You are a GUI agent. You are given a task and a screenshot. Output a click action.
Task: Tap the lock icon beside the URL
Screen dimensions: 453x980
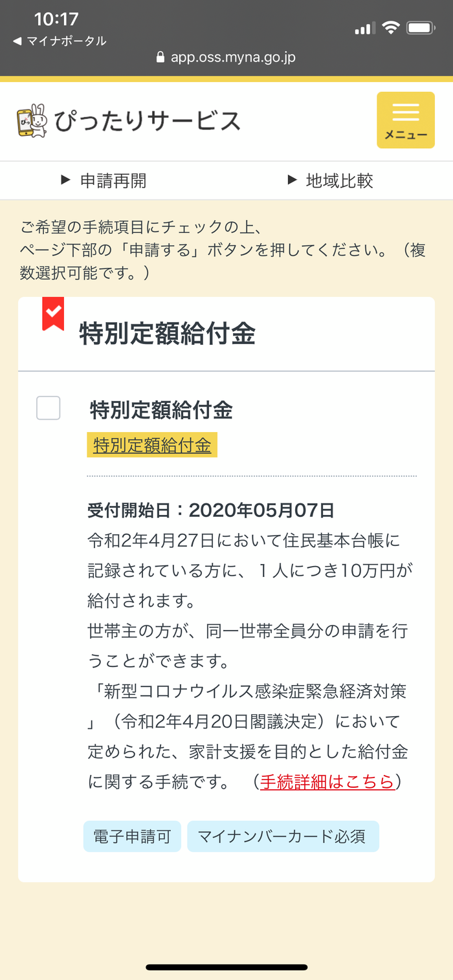pyautogui.click(x=161, y=58)
